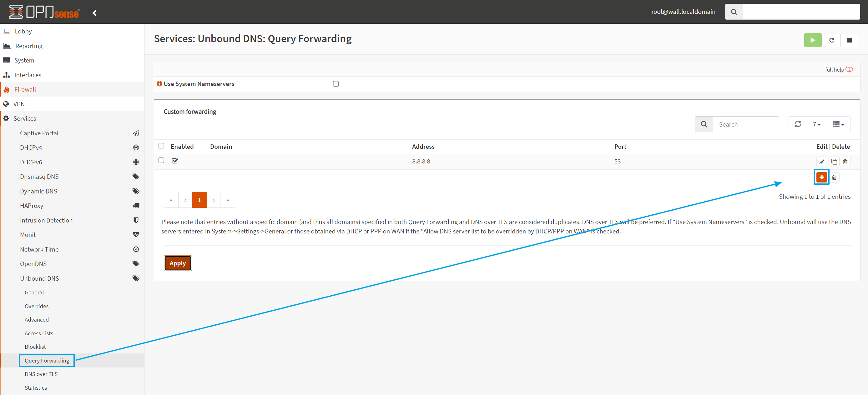868x395 pixels.
Task: Enable Use System Nameservers checkbox
Action: tap(336, 84)
